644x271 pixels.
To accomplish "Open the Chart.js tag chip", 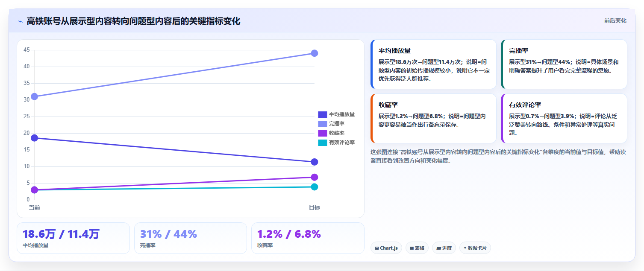I will click(x=386, y=248).
